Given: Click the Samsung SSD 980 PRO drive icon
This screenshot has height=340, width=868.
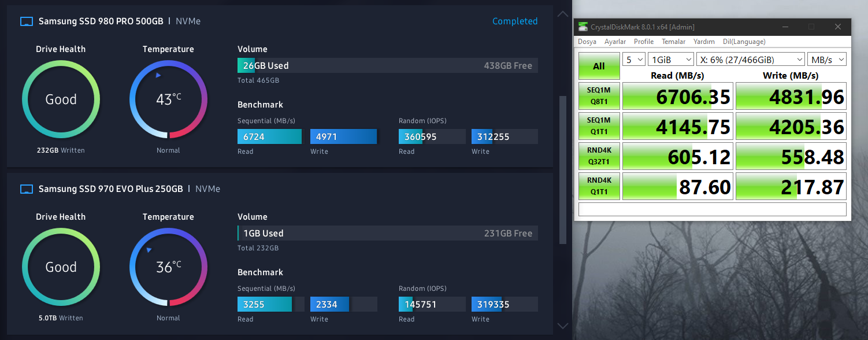Looking at the screenshot, I should point(26,21).
